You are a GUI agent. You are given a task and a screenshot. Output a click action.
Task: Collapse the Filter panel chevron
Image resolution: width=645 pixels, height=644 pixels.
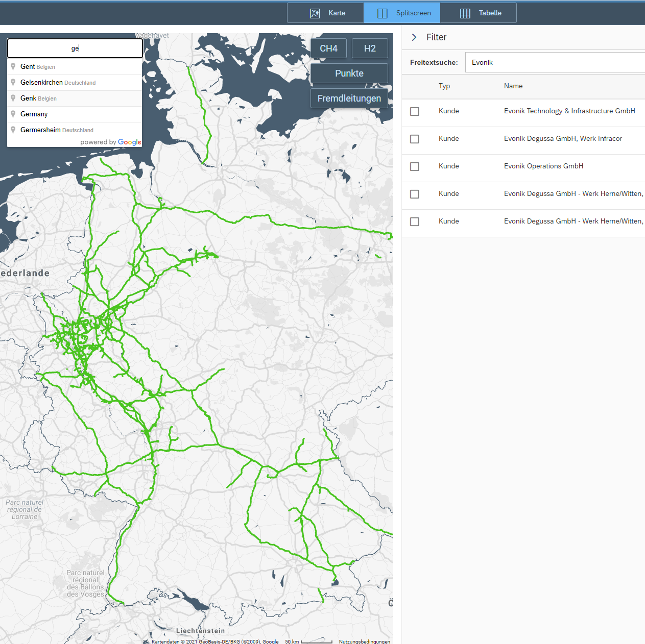point(414,37)
